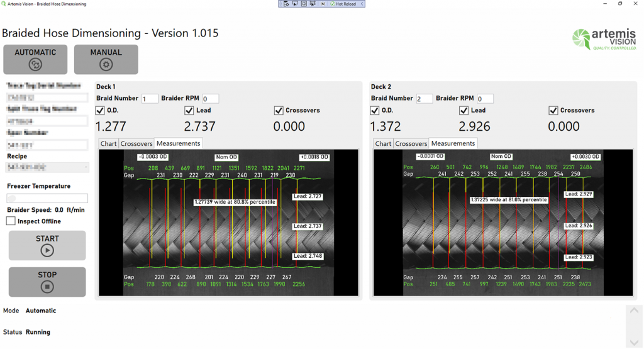This screenshot has height=349, width=644.
Task: Untick Deck 1 Lead checkbox
Action: pos(189,111)
